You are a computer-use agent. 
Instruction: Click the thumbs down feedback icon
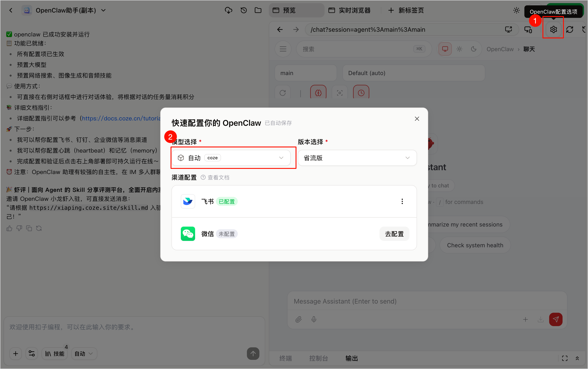[19, 228]
